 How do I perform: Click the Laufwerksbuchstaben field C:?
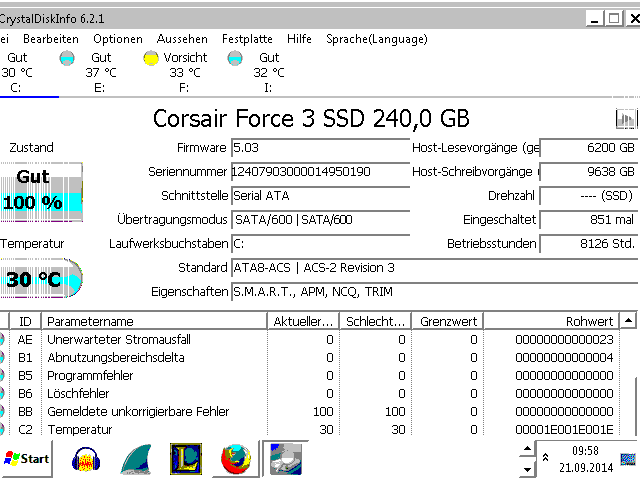320,244
